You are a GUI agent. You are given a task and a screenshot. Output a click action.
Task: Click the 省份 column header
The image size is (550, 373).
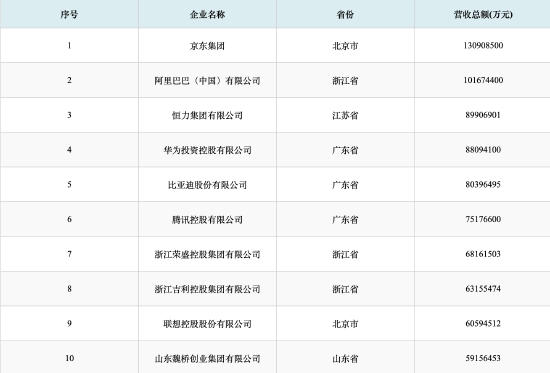pyautogui.click(x=345, y=14)
